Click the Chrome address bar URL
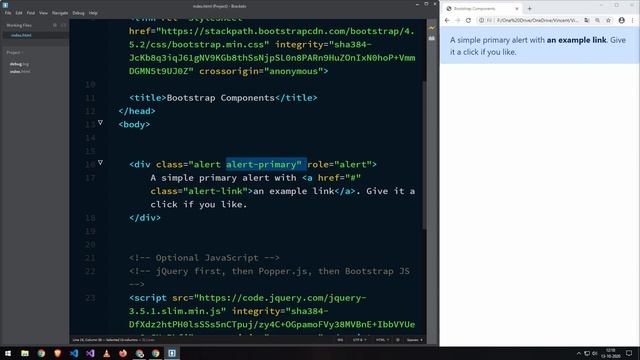Viewport: 640px width, 360px height. 538,20
